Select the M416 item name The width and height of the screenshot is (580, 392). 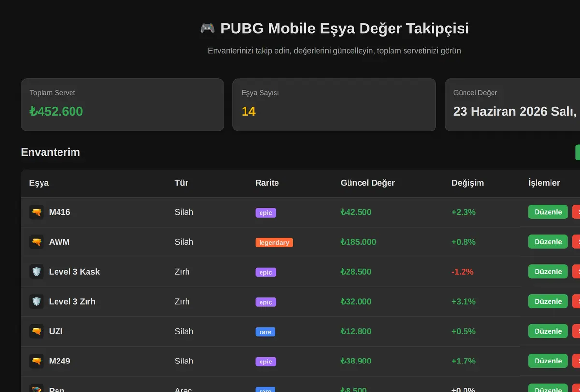point(59,212)
